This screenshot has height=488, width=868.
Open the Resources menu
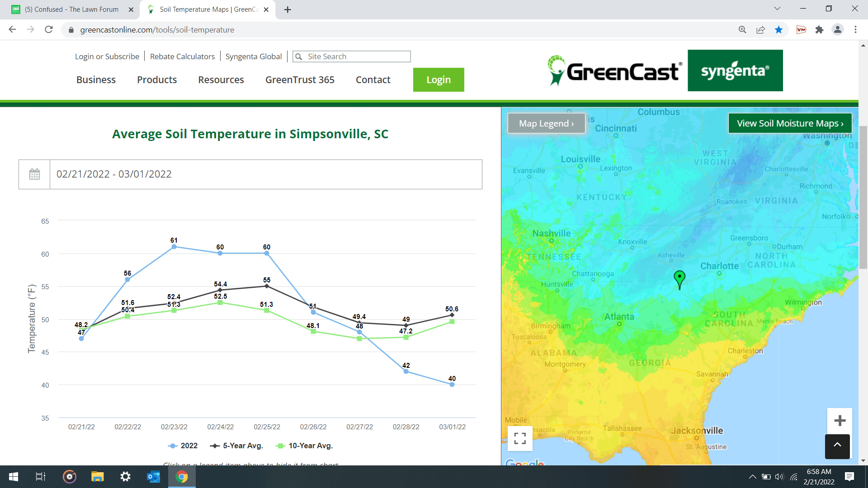pyautogui.click(x=221, y=80)
